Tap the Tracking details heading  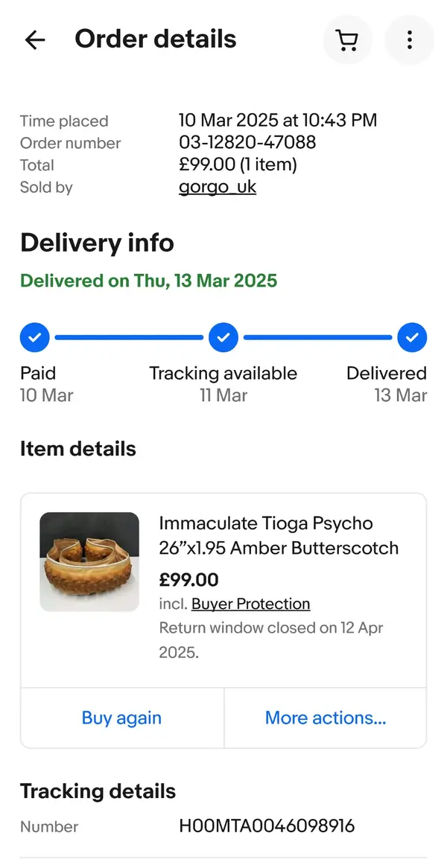(x=98, y=791)
